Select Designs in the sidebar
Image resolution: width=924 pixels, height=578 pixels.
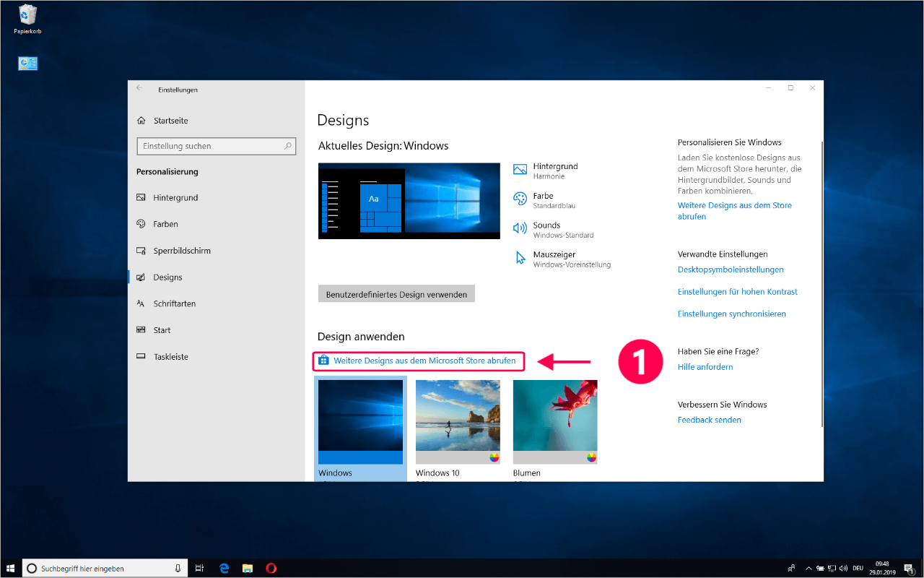[160, 277]
